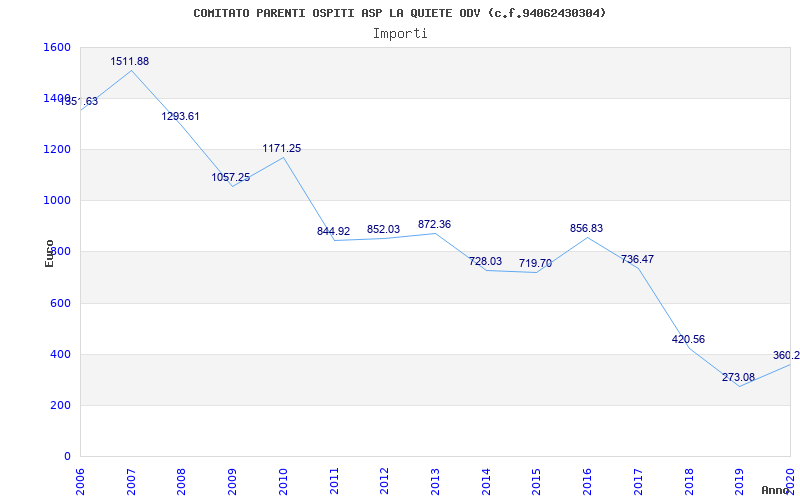
Task: Click the 600 y-axis tick label
Action: click(x=60, y=303)
